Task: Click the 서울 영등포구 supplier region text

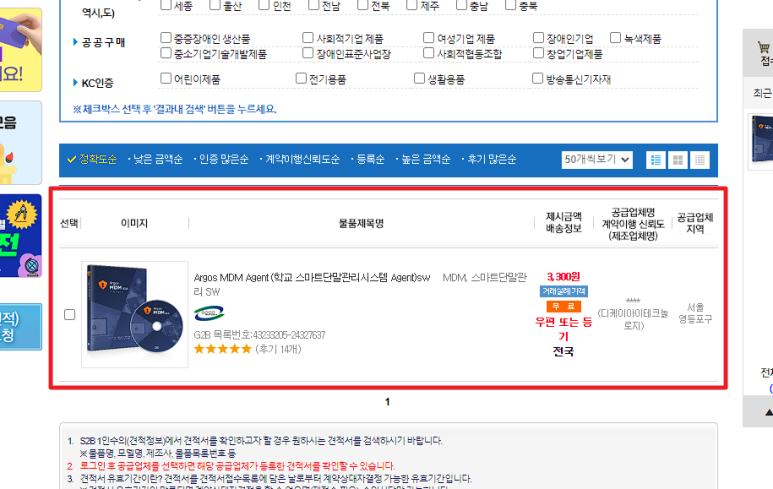Action: click(695, 313)
